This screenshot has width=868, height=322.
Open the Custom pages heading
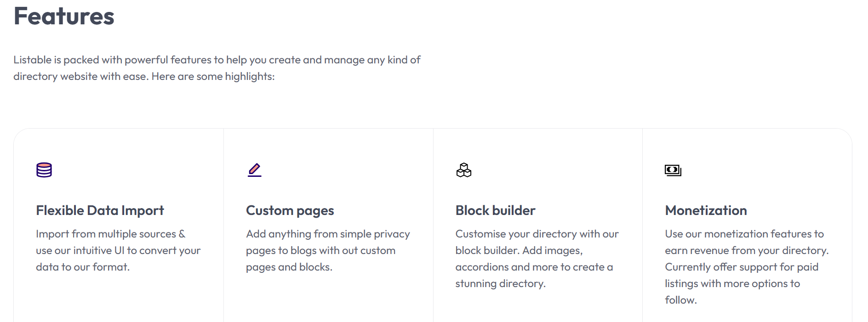pyautogui.click(x=290, y=210)
